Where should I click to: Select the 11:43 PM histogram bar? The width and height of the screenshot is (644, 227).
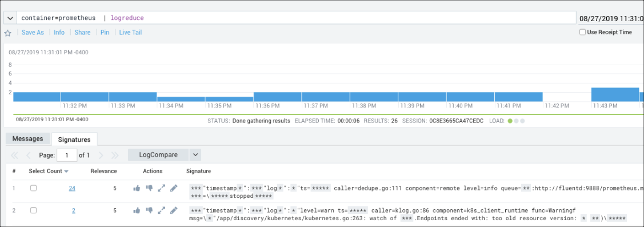coord(615,94)
